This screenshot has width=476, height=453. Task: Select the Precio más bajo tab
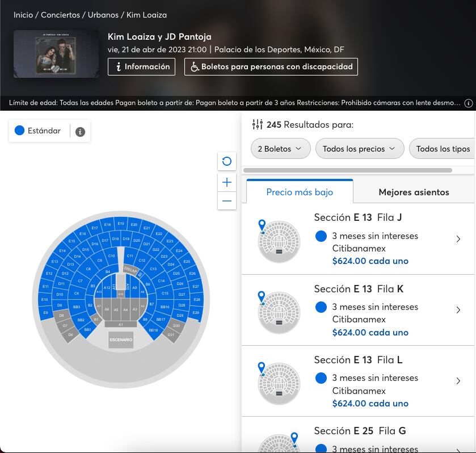(x=300, y=192)
